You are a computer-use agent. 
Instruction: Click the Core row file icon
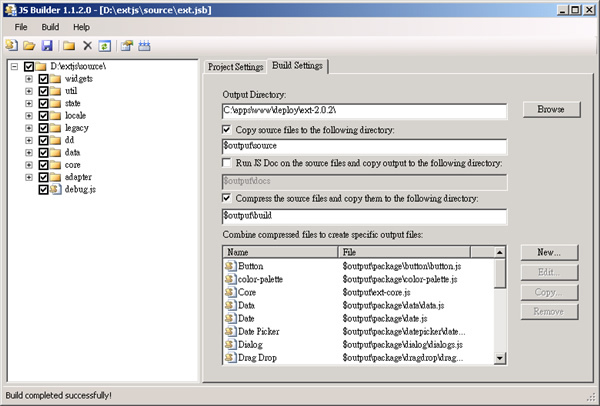231,292
